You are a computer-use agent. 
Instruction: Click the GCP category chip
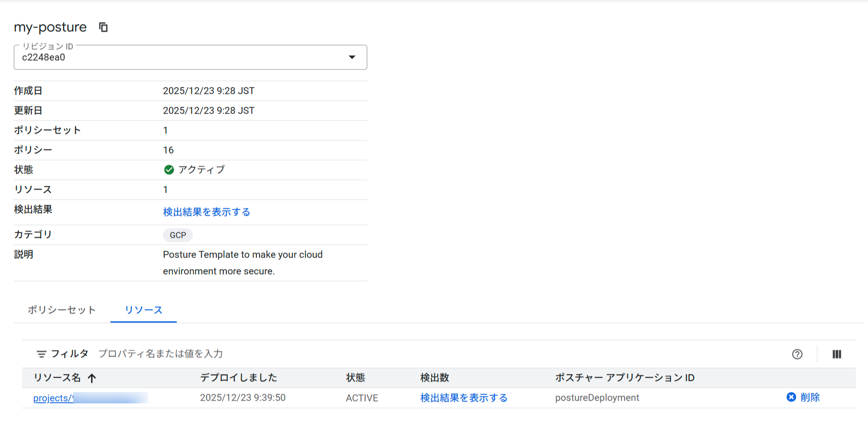click(178, 235)
